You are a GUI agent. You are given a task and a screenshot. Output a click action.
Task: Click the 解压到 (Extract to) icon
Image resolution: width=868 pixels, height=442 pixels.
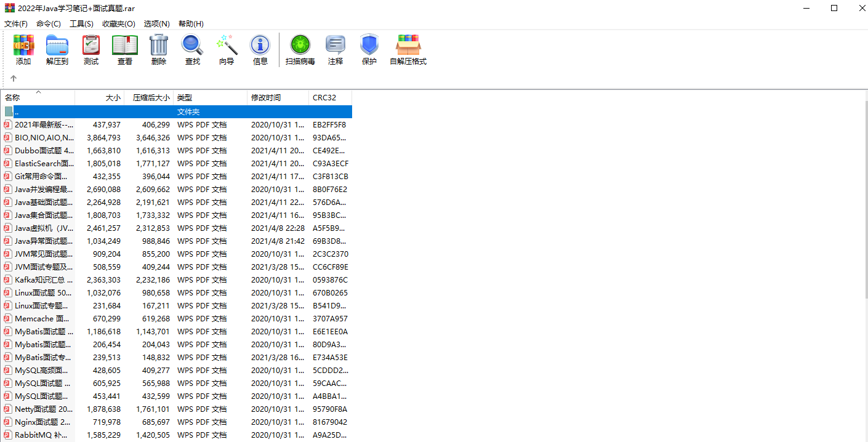pos(57,45)
